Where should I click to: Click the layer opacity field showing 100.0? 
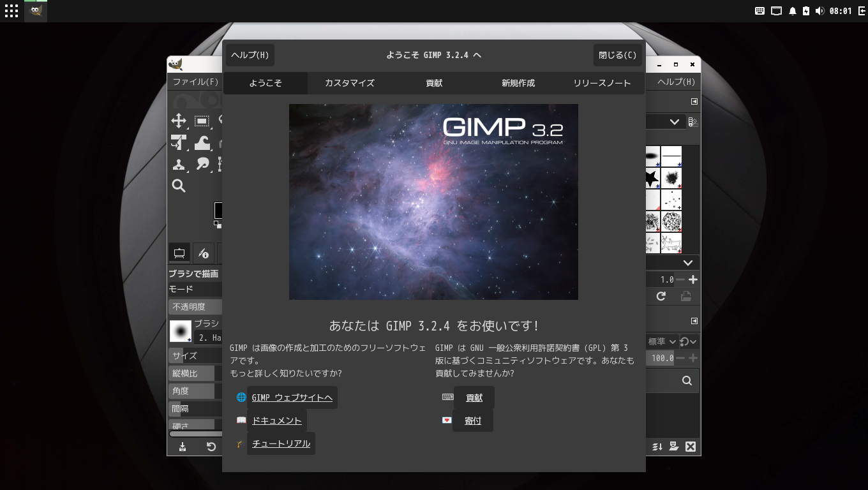click(660, 359)
